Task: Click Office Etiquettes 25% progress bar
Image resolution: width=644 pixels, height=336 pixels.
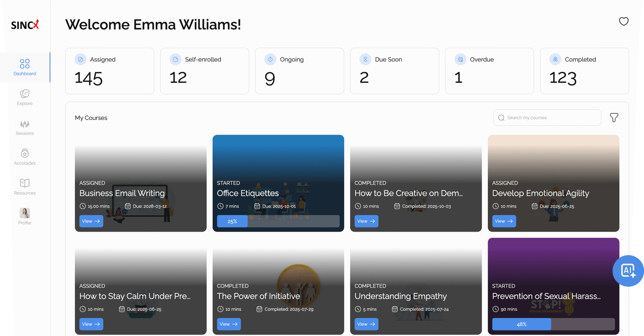Action: (278, 221)
